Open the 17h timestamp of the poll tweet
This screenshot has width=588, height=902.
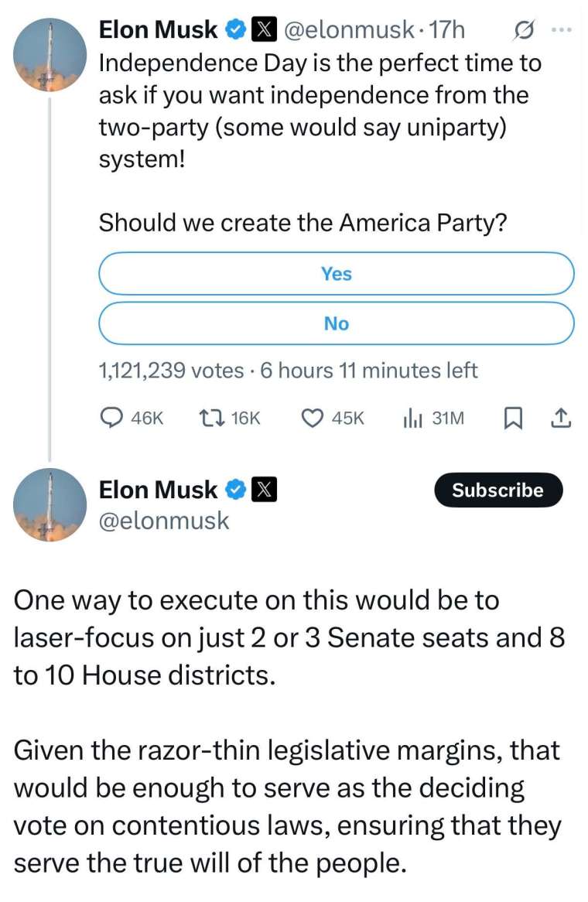tap(446, 29)
